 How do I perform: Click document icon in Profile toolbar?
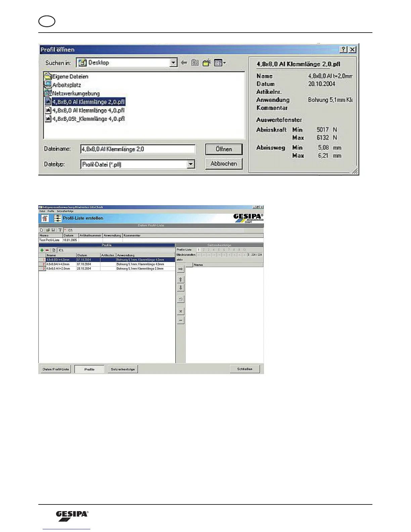pyautogui.click(x=54, y=250)
